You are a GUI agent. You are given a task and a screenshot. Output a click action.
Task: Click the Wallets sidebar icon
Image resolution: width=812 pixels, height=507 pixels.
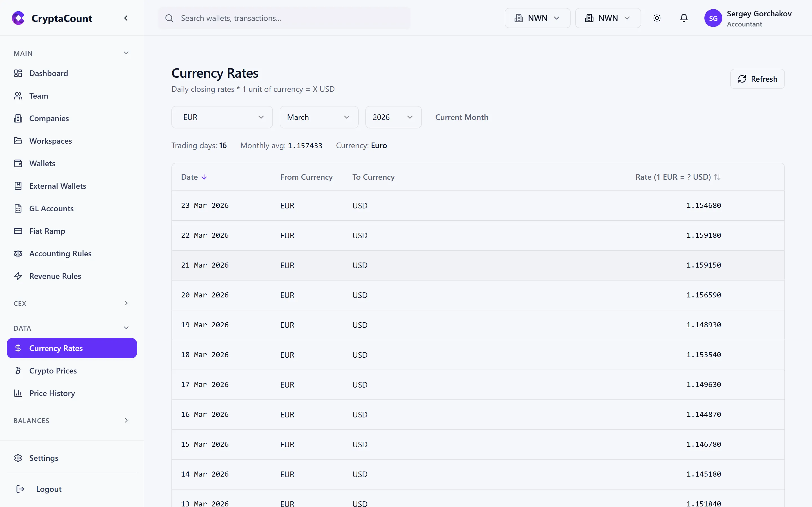pos(18,163)
